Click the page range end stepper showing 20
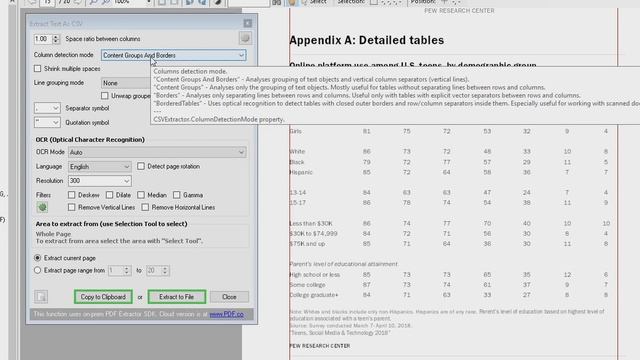This screenshot has width=640, height=360. tap(157, 270)
